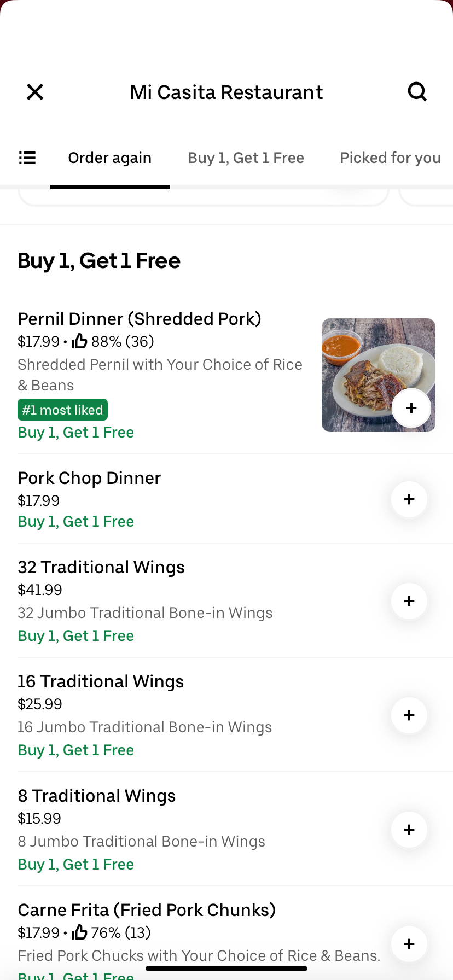453x980 pixels.
Task: Select the Buy 1, Get 1 Free tab
Action: 246,158
